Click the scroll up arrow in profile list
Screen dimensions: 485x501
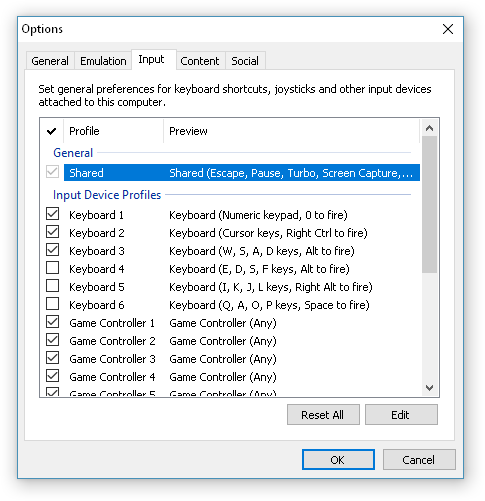[429, 128]
